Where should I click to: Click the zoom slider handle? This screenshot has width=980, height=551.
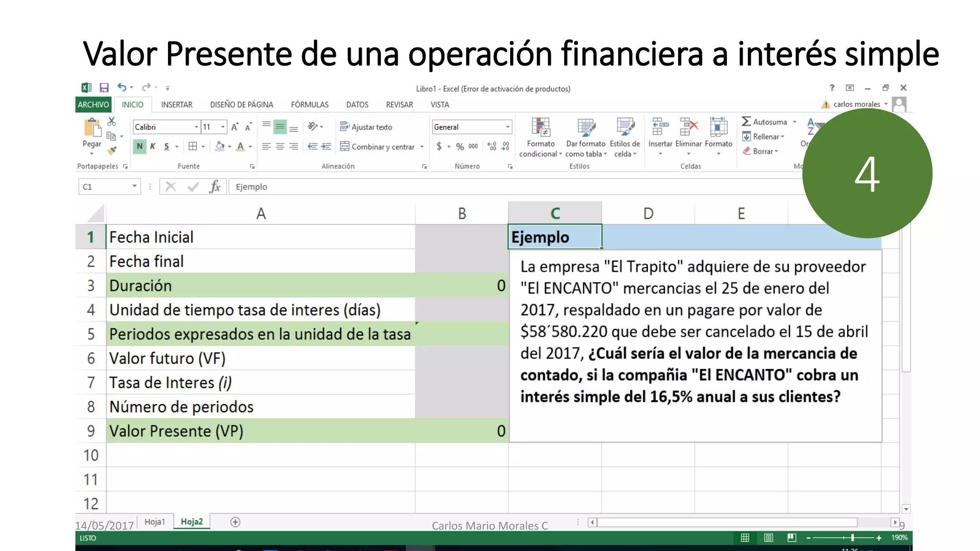point(852,538)
